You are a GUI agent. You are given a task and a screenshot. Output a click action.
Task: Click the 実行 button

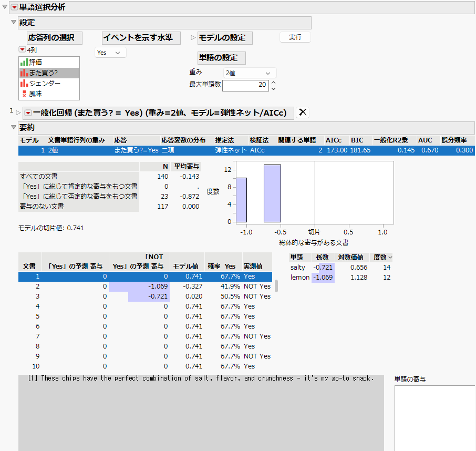tap(295, 37)
